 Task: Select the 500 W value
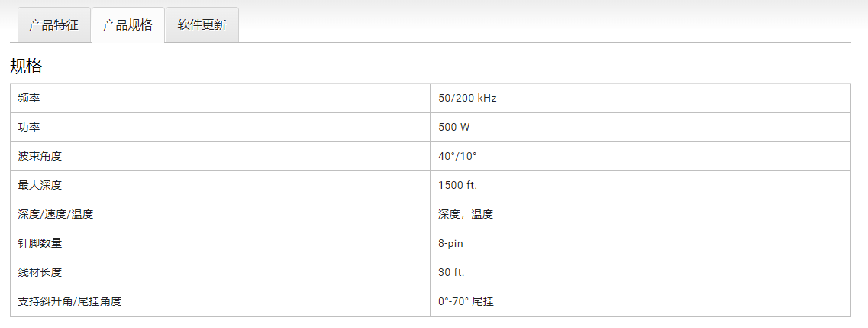(454, 128)
